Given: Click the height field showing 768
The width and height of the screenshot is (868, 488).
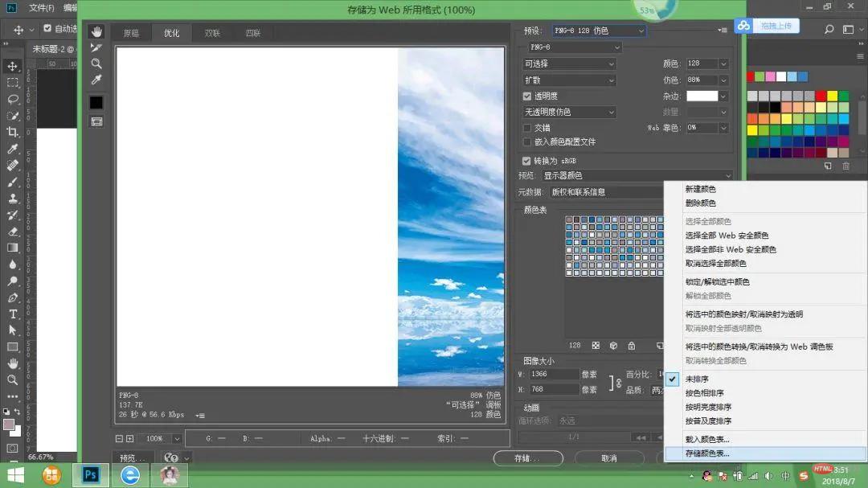Looking at the screenshot, I should (x=554, y=389).
